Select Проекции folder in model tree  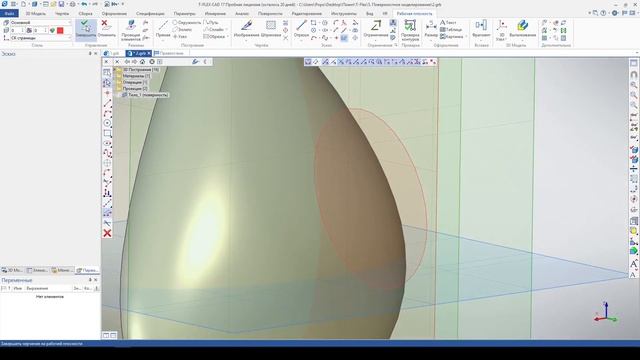[132, 88]
